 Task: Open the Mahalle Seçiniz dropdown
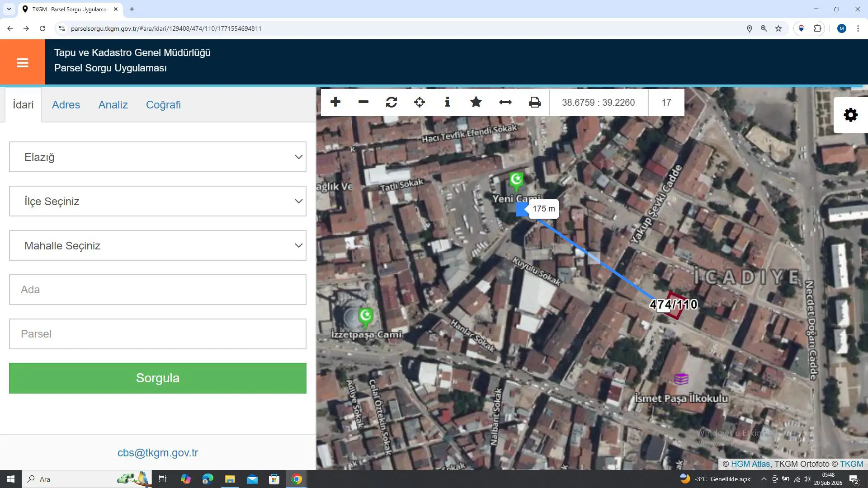point(158,245)
